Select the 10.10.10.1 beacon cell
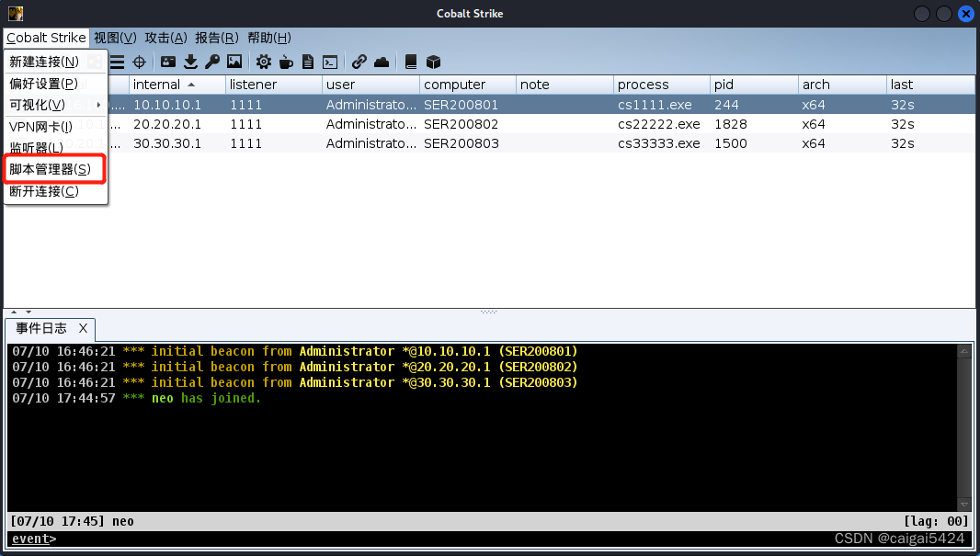Image resolution: width=980 pixels, height=556 pixels. [x=177, y=105]
